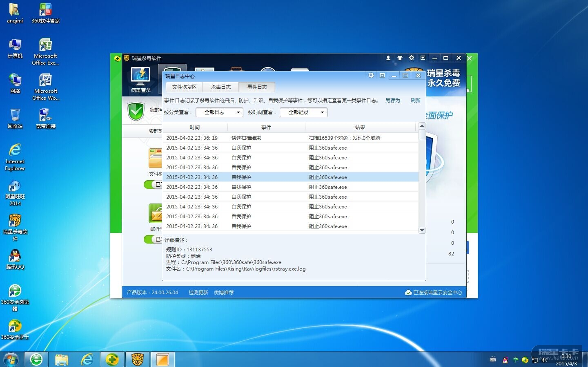Open the dropdown menu icon in log center title bar

(382, 76)
